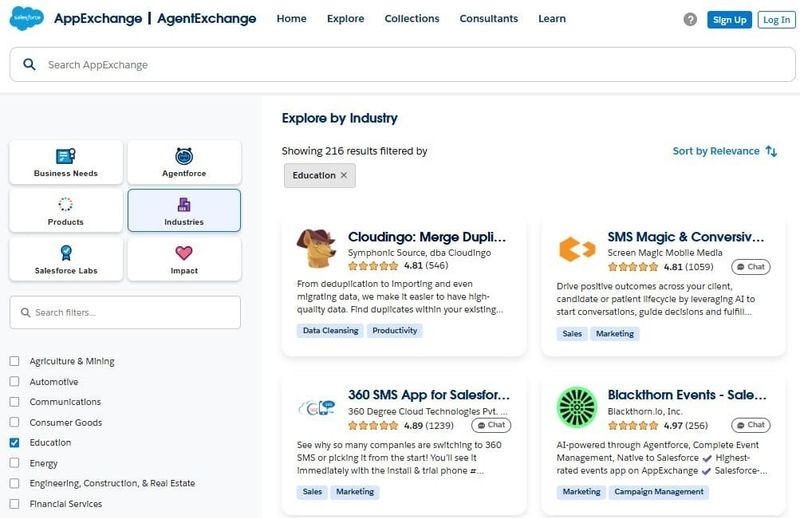
Task: Check Engineering, Construction, & Real Estate filter
Action: click(14, 483)
